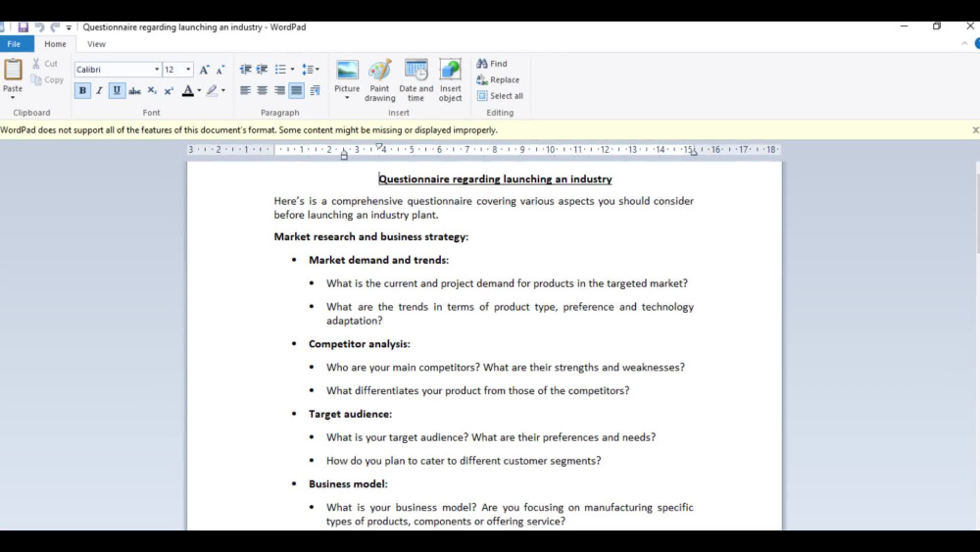The image size is (980, 552).
Task: Start a bulleted list
Action: [x=280, y=70]
